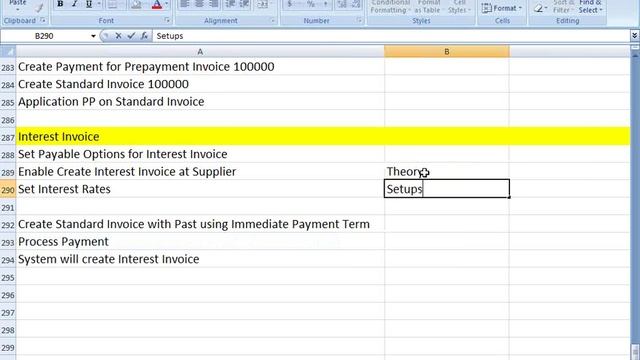The image size is (640, 360).
Task: Confirm the entry with the checkmark
Action: tap(131, 36)
